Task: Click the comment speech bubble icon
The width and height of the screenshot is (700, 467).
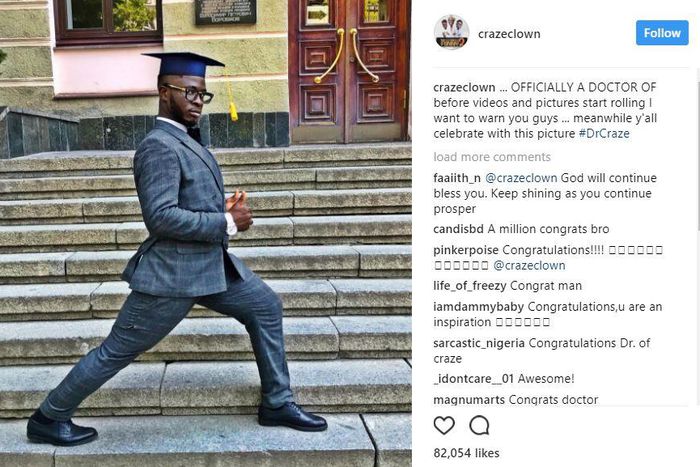Action: [479, 425]
